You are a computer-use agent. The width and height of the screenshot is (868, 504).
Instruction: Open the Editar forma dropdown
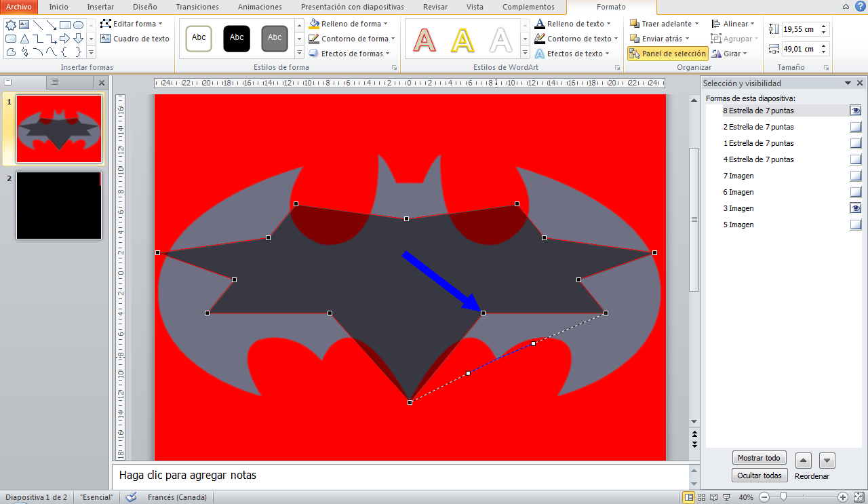132,24
